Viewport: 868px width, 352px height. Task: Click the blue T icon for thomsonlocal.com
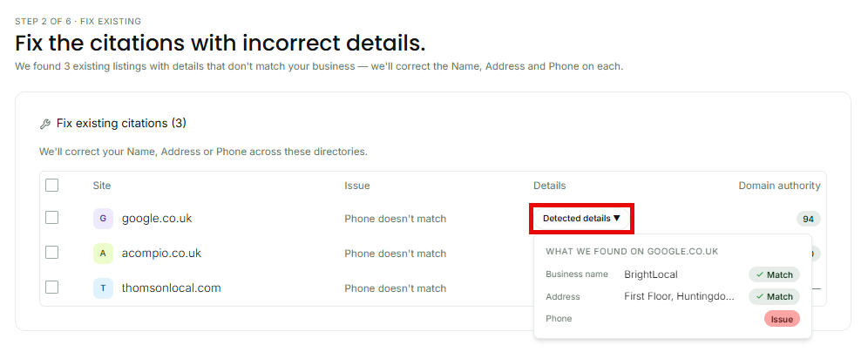(103, 288)
